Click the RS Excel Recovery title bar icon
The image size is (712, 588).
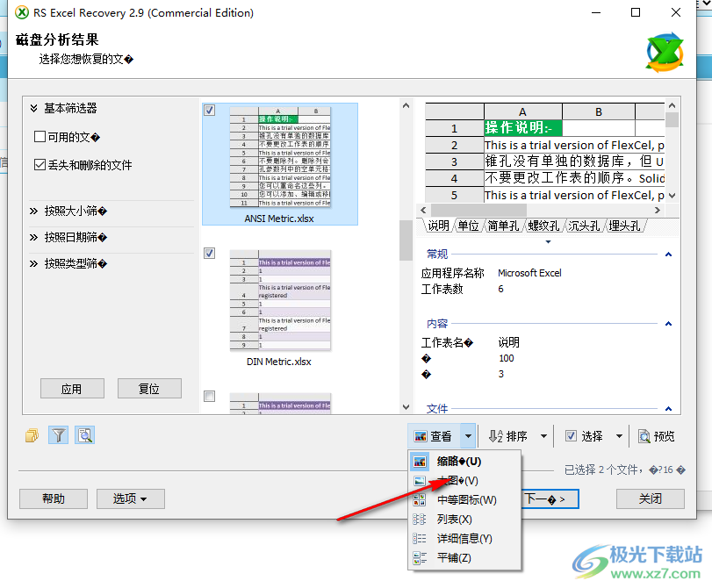tap(21, 12)
